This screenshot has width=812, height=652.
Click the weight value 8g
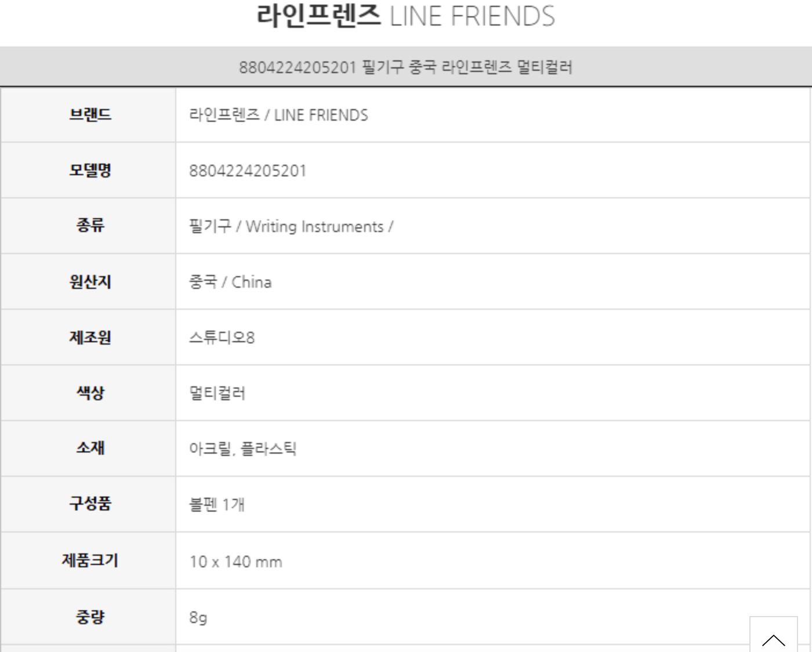[198, 617]
